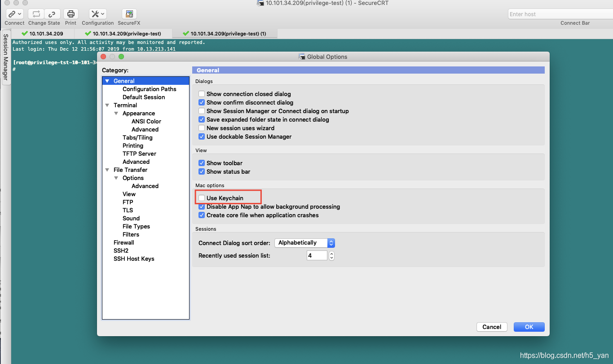Click the Connect icon dropdown arrow
Screen dimensions: 613x364
(20, 14)
